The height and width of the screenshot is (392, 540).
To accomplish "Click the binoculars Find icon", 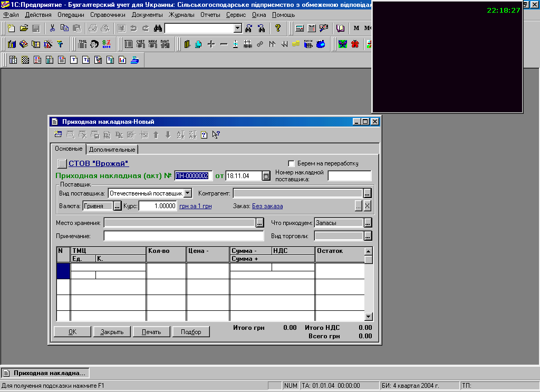I will point(158,28).
